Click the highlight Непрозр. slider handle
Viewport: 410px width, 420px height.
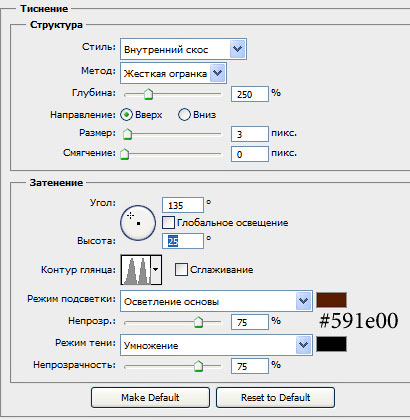(x=198, y=322)
